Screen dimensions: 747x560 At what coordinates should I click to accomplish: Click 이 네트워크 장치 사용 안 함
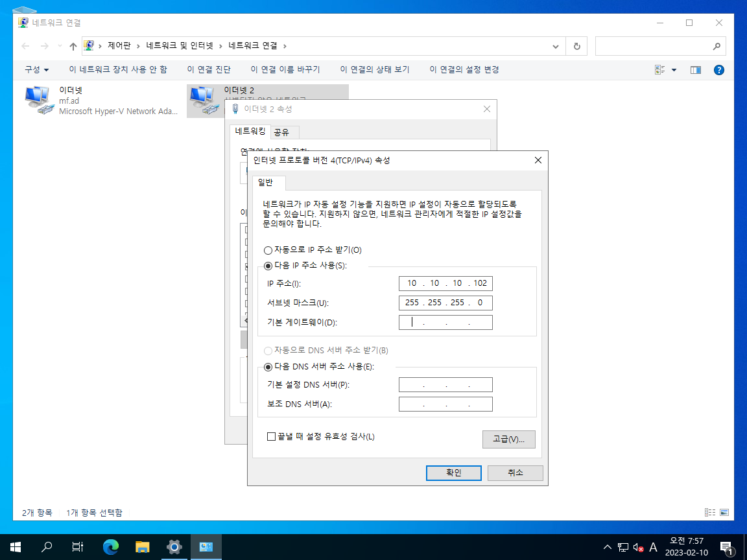[118, 69]
